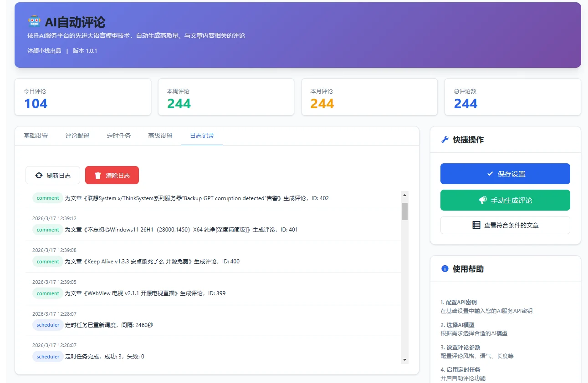Switch to the 基础设置 tab

(x=36, y=135)
